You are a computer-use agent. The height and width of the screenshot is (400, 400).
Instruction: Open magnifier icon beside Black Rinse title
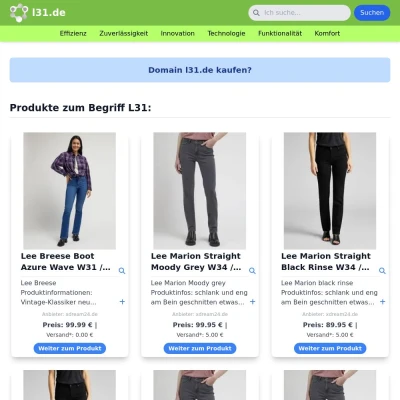point(382,271)
